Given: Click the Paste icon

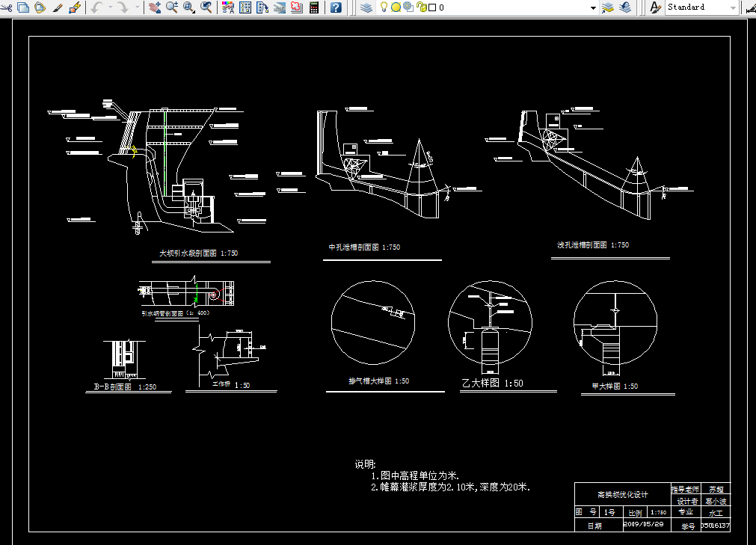Looking at the screenshot, I should click(x=40, y=7).
